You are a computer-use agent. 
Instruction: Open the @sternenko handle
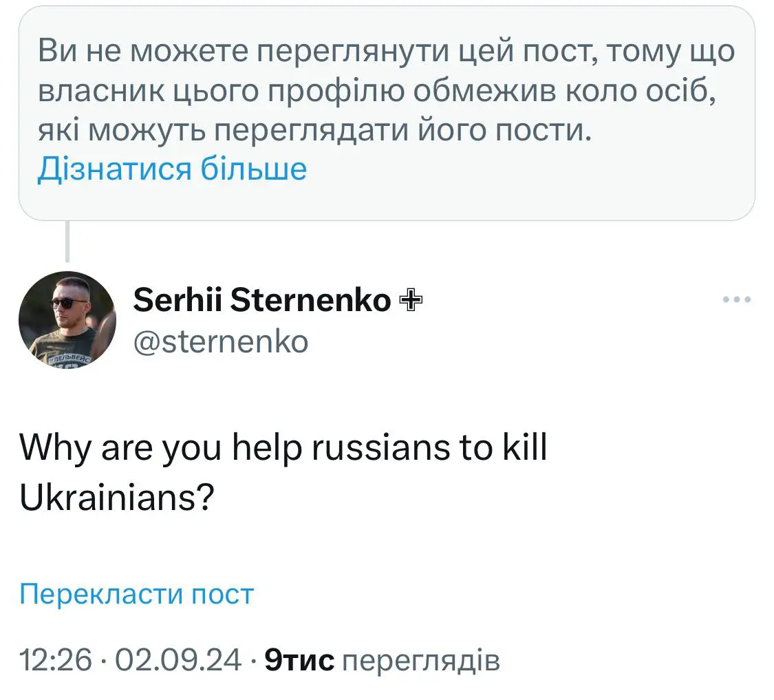(220, 341)
